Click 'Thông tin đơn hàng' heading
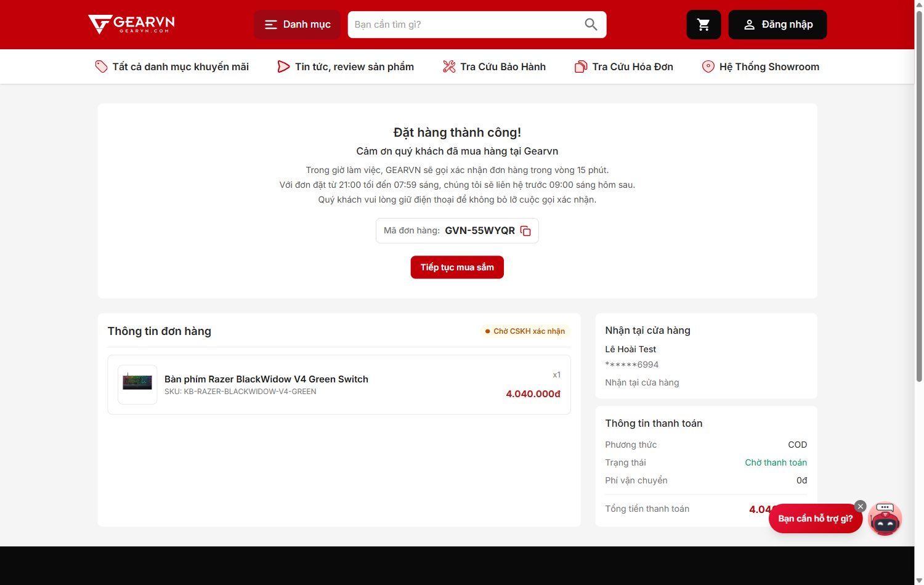 coord(160,331)
